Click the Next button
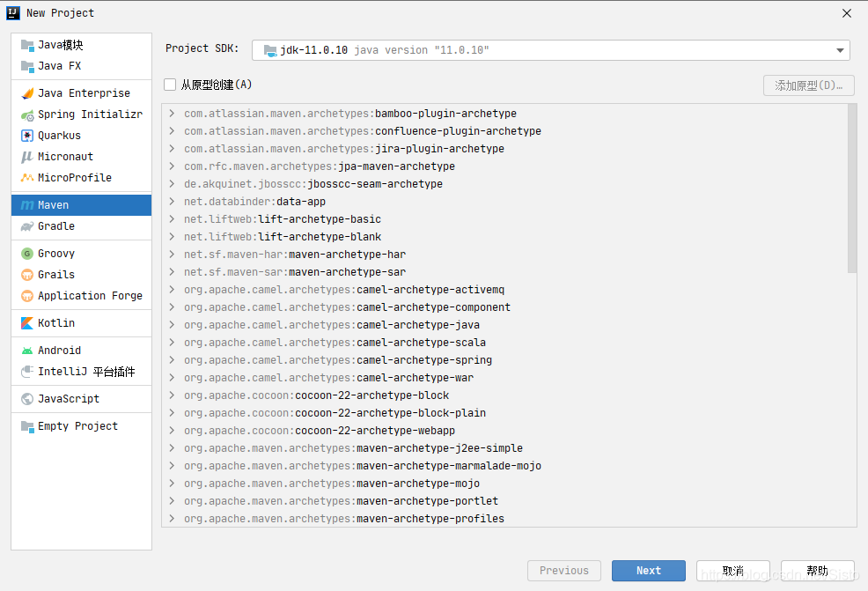Screen dimensions: 868x591 pyautogui.click(x=648, y=571)
